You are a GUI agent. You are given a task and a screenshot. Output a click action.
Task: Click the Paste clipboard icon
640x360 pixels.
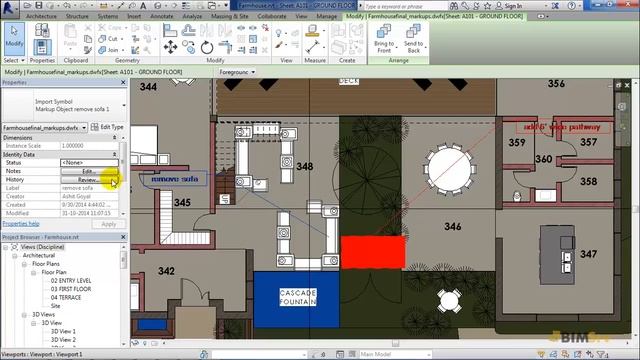[70, 35]
